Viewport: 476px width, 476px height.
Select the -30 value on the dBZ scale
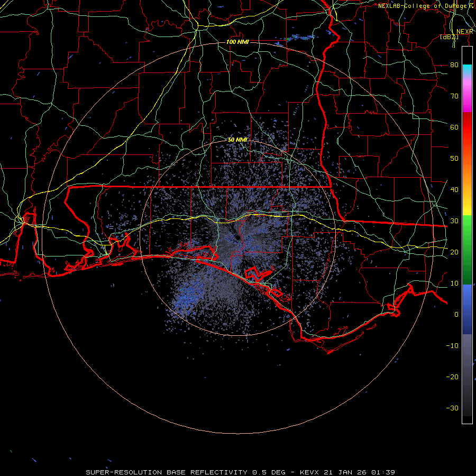click(x=452, y=408)
